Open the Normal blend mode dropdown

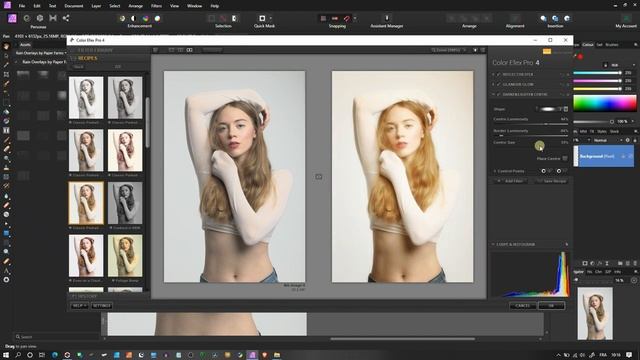point(608,140)
